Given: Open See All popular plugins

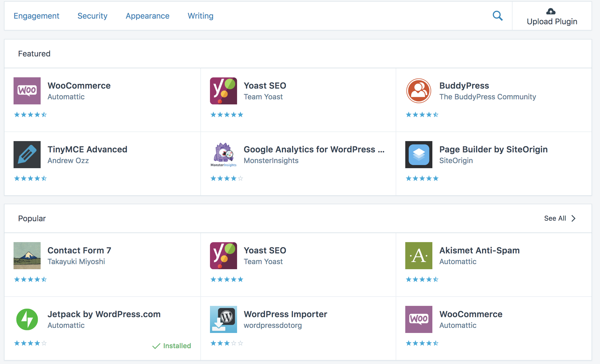Looking at the screenshot, I should 555,218.
